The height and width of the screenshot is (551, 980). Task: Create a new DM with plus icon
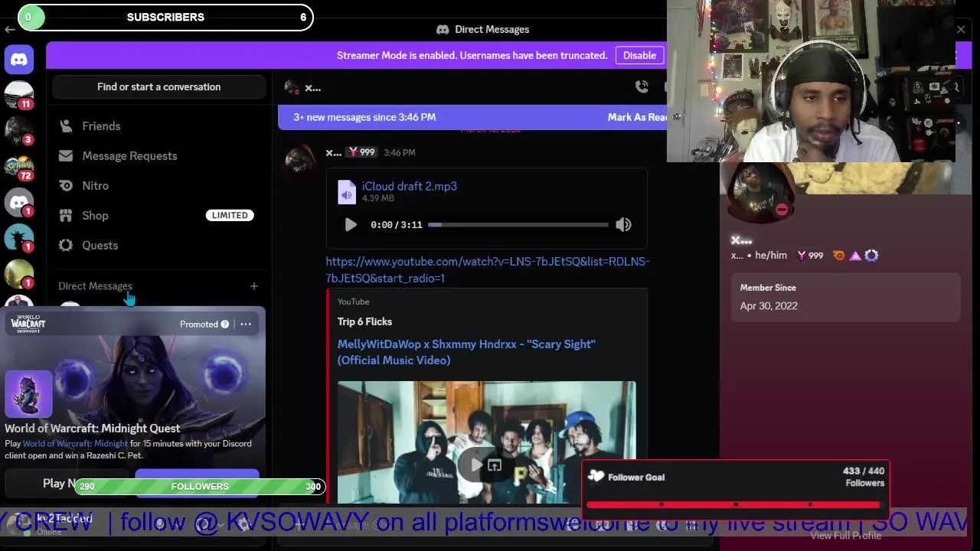[254, 286]
